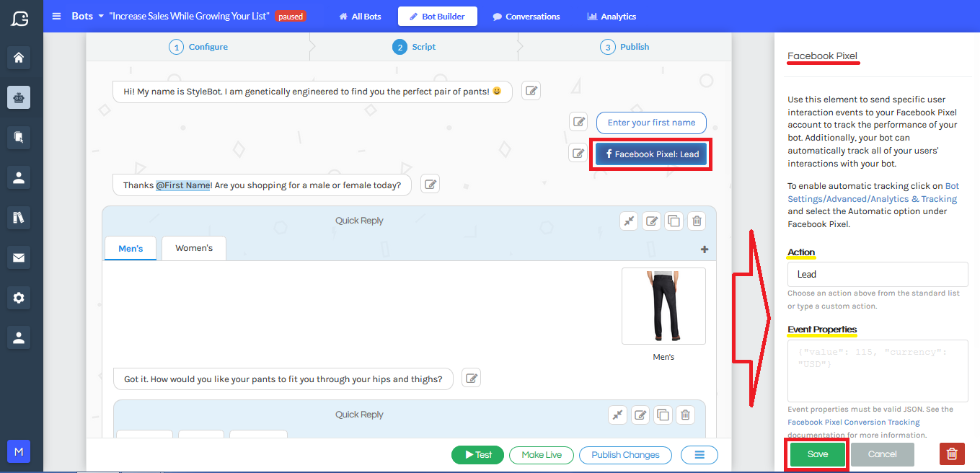Cancel the Facebook Pixel edits

pos(883,454)
